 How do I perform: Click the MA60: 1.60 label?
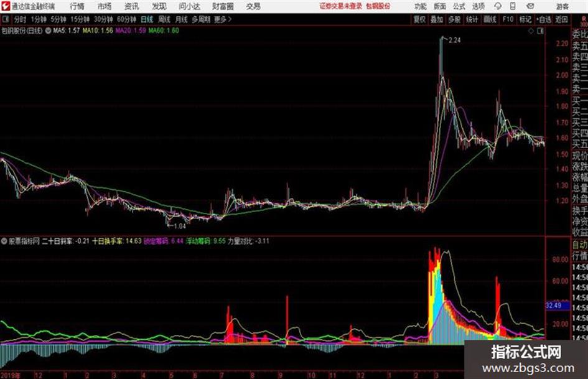click(164, 30)
